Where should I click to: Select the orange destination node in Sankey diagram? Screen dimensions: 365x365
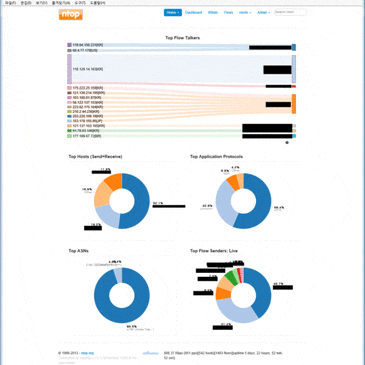point(294,104)
